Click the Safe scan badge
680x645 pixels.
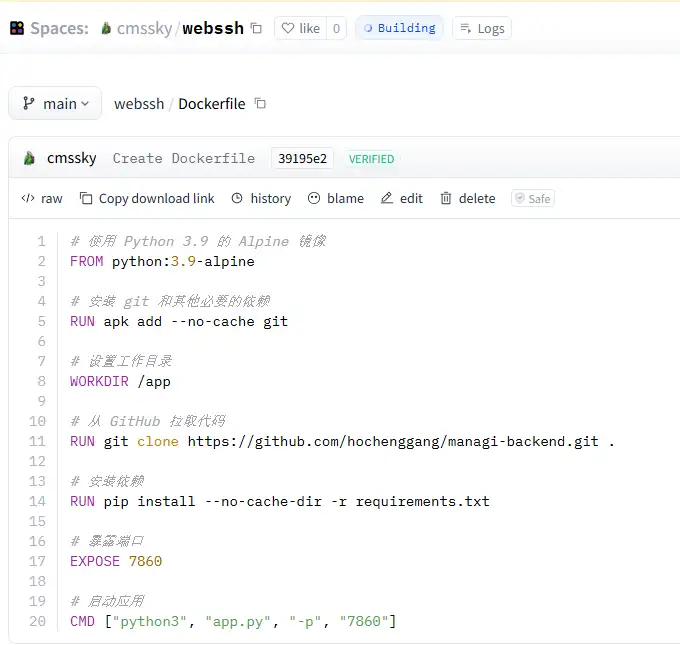(533, 198)
